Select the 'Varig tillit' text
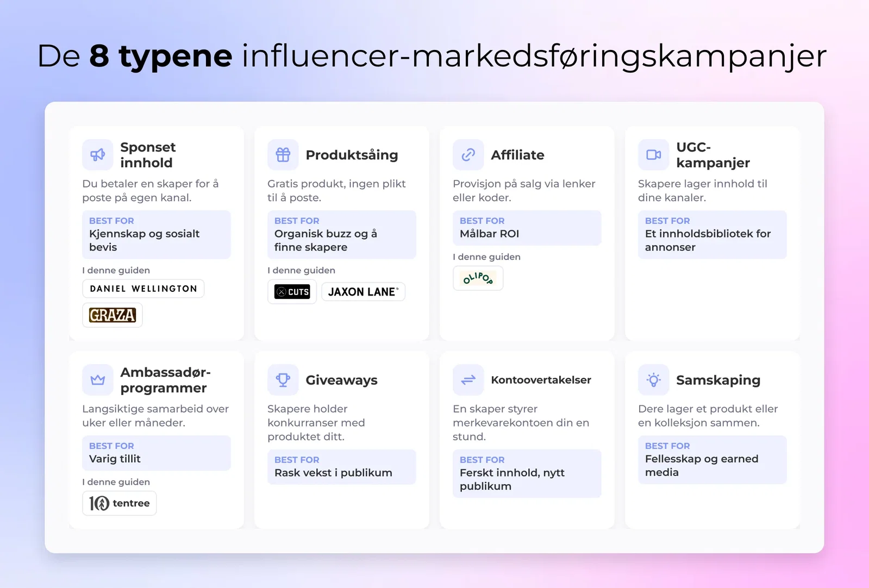This screenshot has width=869, height=588. [x=115, y=459]
